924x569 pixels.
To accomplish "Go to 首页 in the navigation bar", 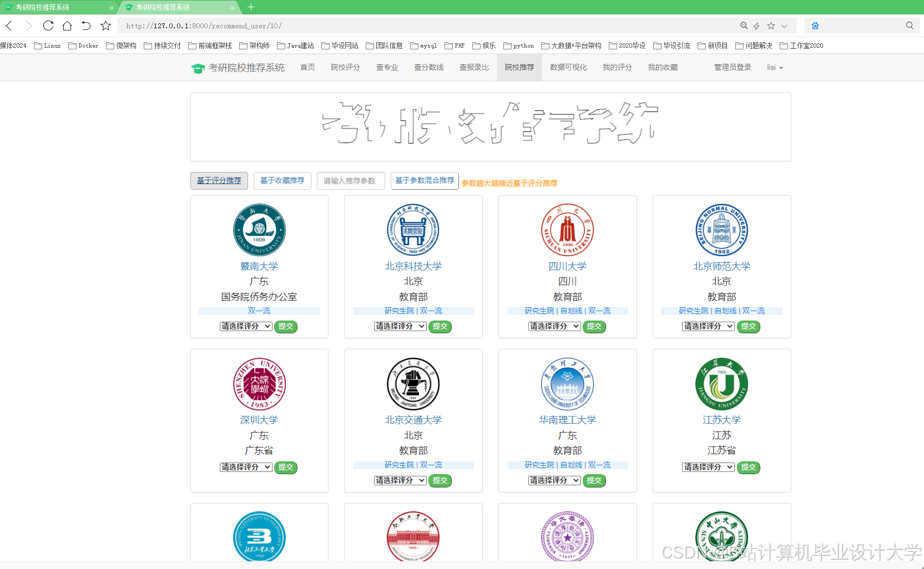I will tap(307, 68).
